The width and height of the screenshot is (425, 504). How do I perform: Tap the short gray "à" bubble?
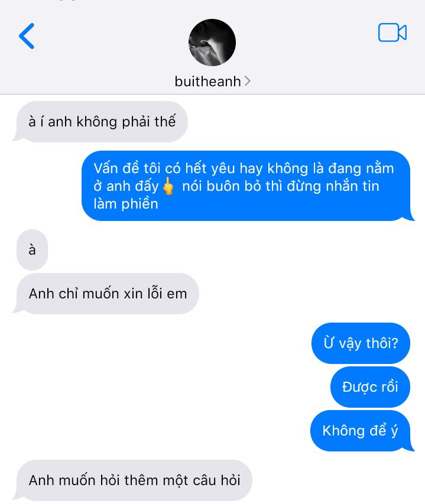(x=32, y=250)
